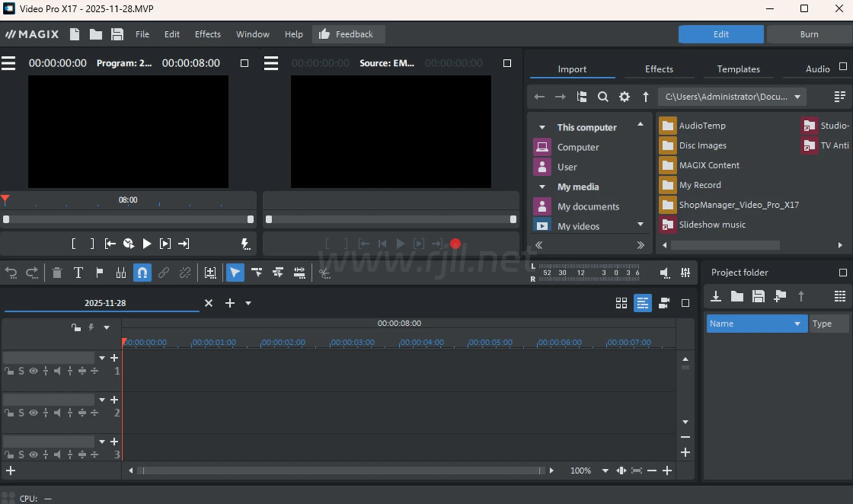Viewport: 853px width, 504px height.
Task: Solo track 2 with S button
Action: pos(21,413)
